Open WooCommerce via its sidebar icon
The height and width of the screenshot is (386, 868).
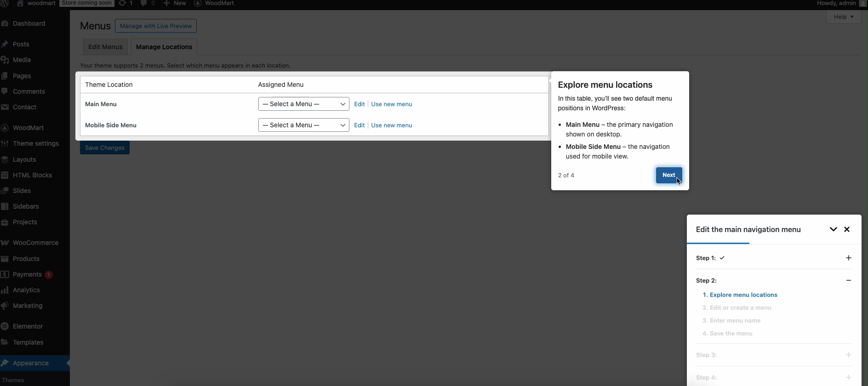pos(5,243)
